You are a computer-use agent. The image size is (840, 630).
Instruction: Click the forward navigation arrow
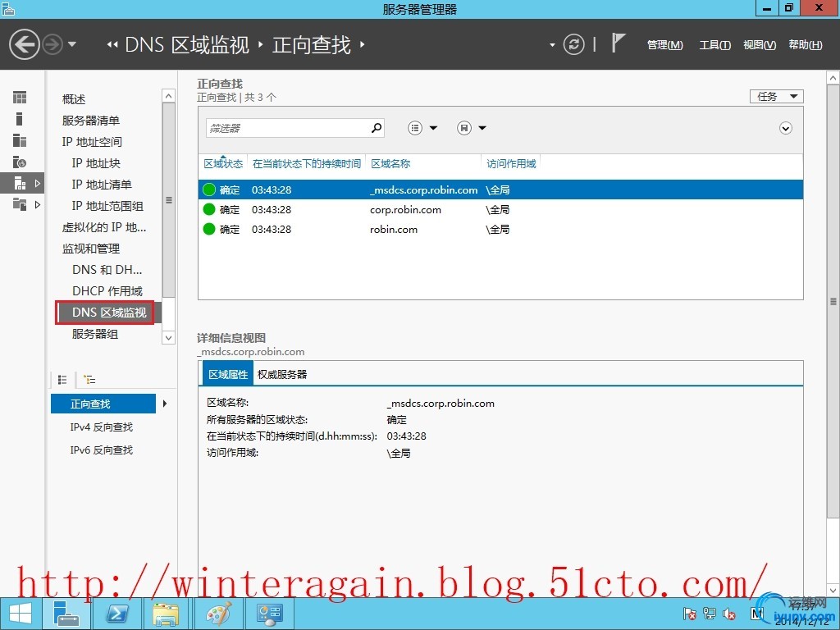click(52, 44)
